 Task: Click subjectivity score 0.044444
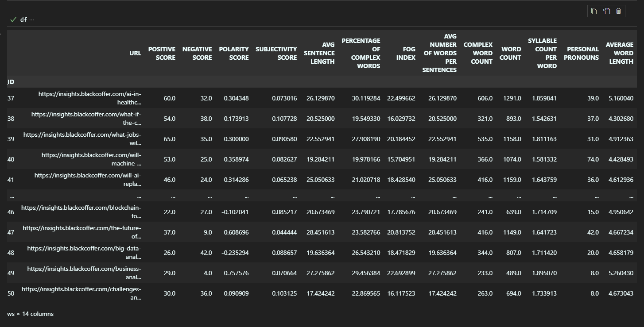point(284,232)
